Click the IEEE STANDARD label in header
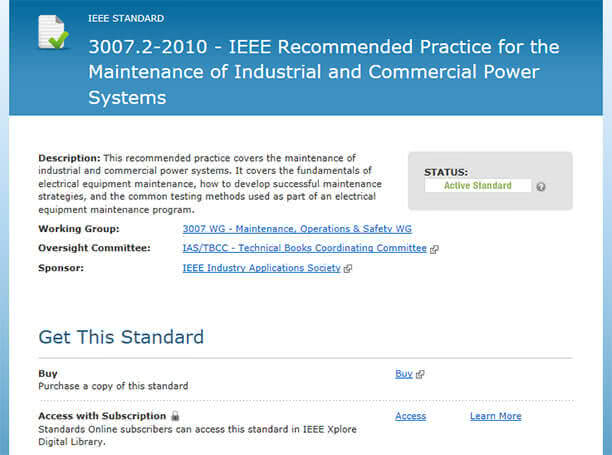This screenshot has width=612, height=455. (x=126, y=18)
